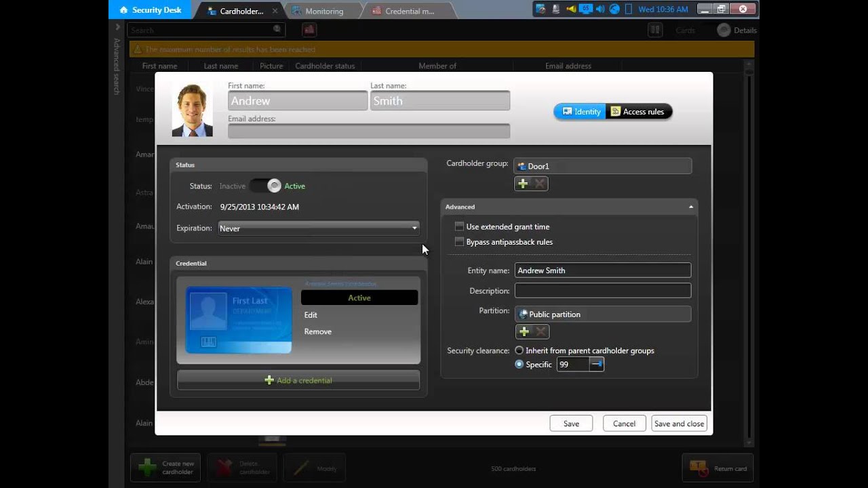The height and width of the screenshot is (488, 868).
Task: Toggle the Inactive/Active status switch
Action: click(x=265, y=186)
